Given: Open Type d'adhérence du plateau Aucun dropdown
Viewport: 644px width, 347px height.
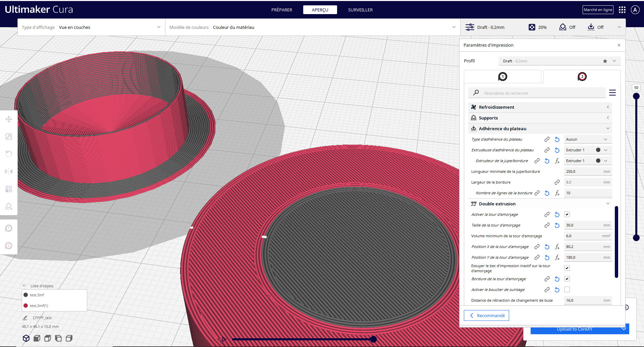Looking at the screenshot, I should coord(588,139).
